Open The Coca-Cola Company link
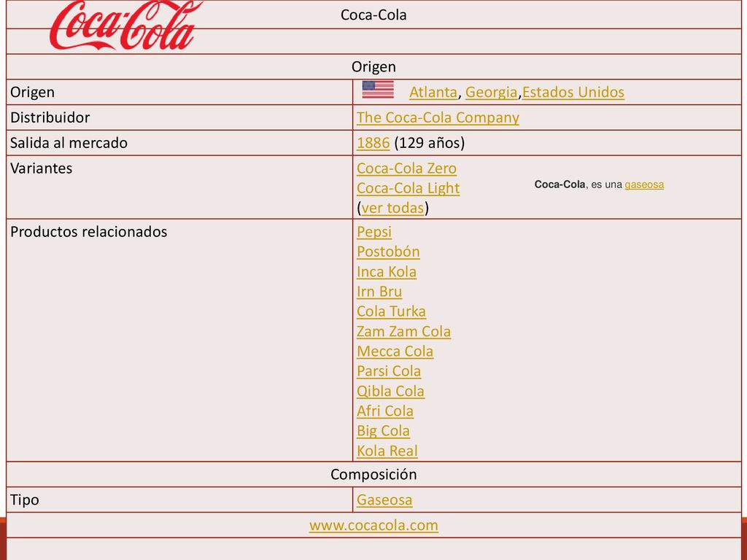This screenshot has width=747, height=560. click(x=438, y=117)
